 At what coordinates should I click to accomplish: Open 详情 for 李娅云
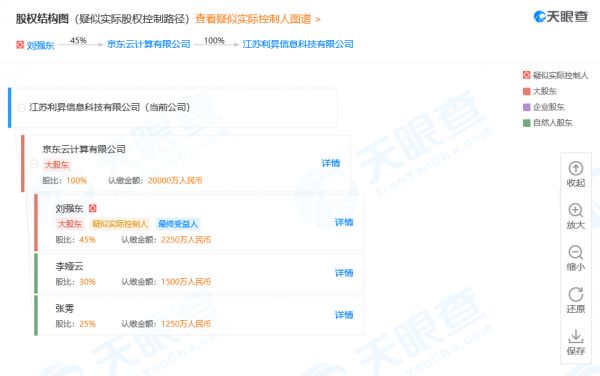pos(344,273)
